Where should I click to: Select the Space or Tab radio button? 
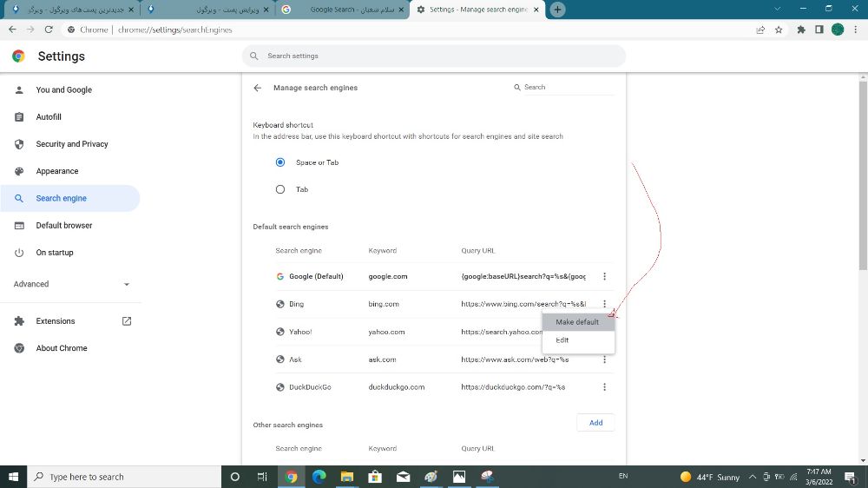[x=280, y=162]
